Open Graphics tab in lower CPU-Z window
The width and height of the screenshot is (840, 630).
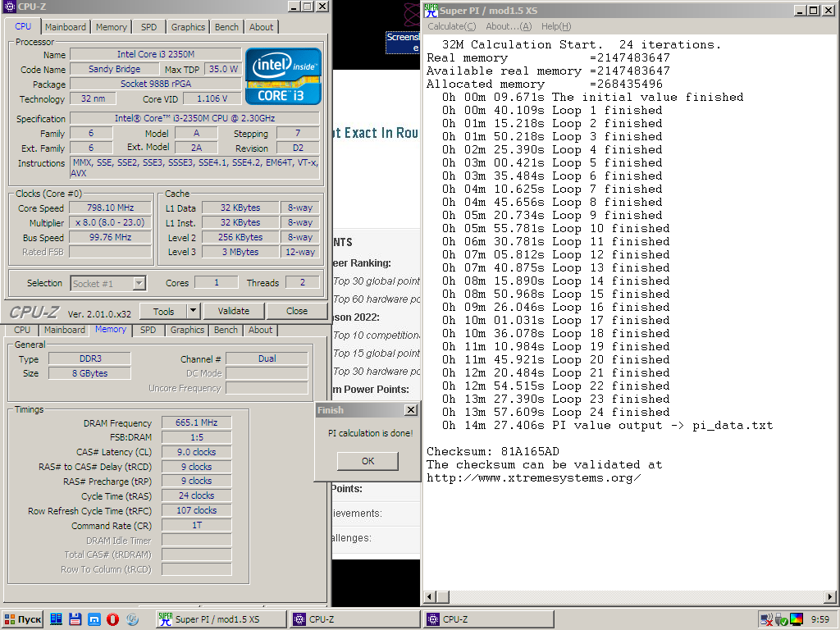(x=187, y=330)
